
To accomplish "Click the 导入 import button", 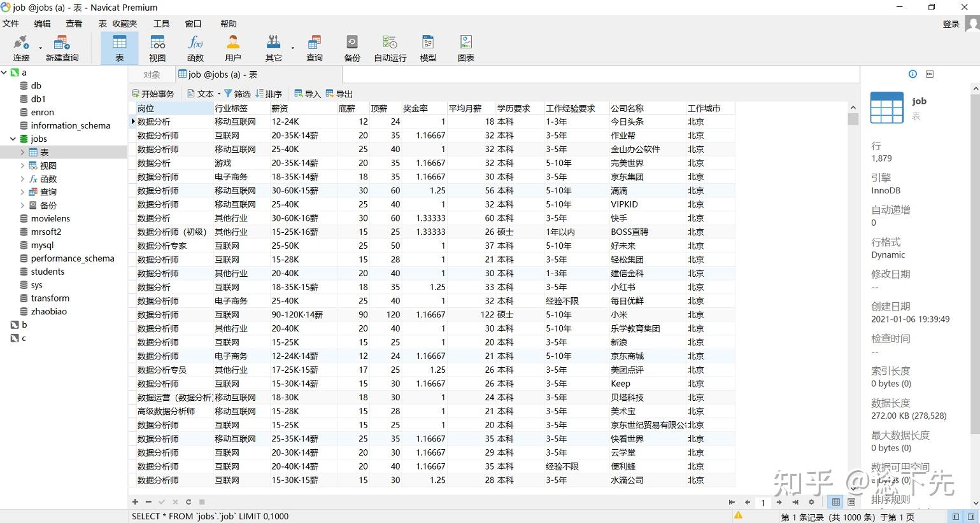I will (x=308, y=94).
